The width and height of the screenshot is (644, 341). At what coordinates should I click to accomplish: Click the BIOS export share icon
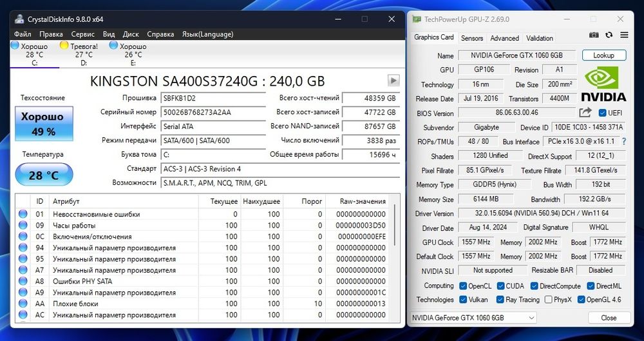click(x=585, y=112)
